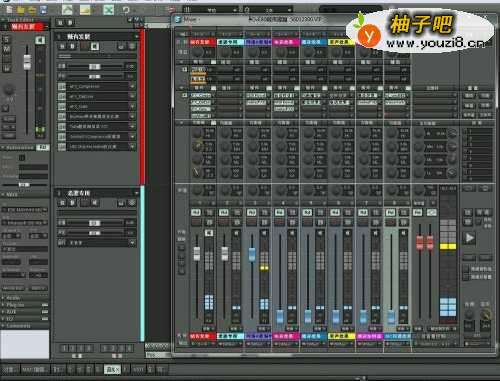The width and height of the screenshot is (500, 381).
Task: Click the blue fader handle on the purple mixer channel
Action: tap(252, 254)
